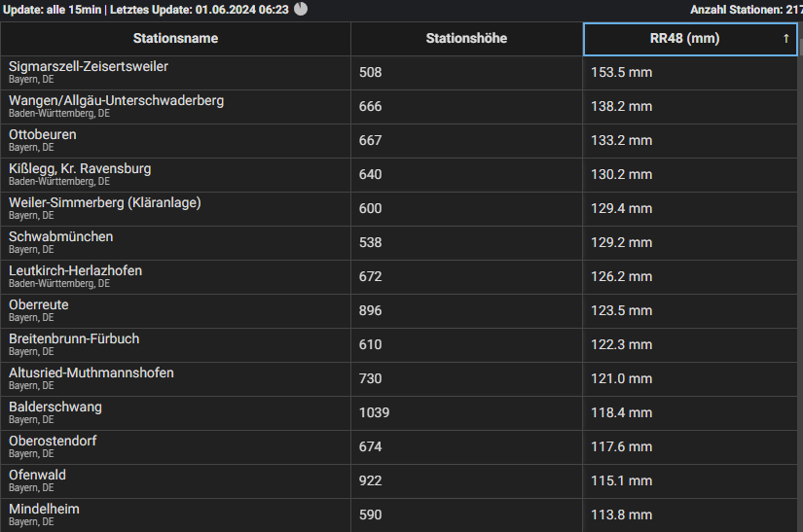Image resolution: width=803 pixels, height=532 pixels.
Task: Click the 123.5 mm rainfall value
Action: pyautogui.click(x=622, y=310)
